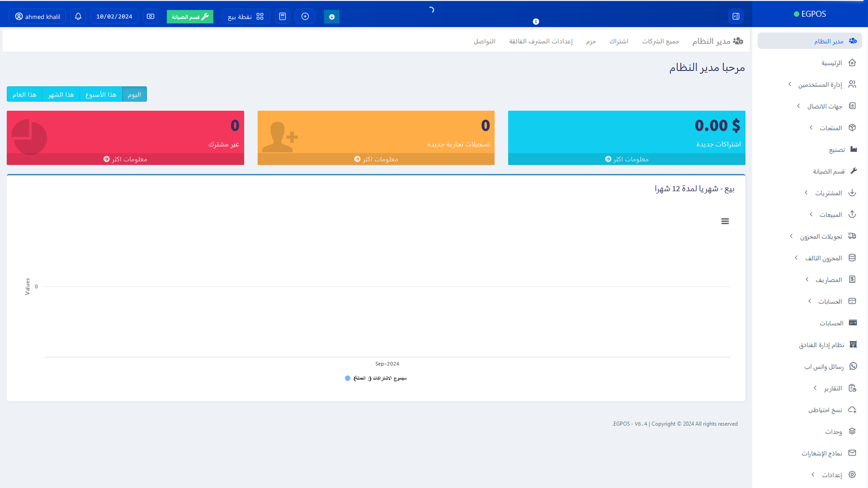The width and height of the screenshot is (868, 488).
Task: Click the gear icon beside إعدادات
Action: coord(852,474)
